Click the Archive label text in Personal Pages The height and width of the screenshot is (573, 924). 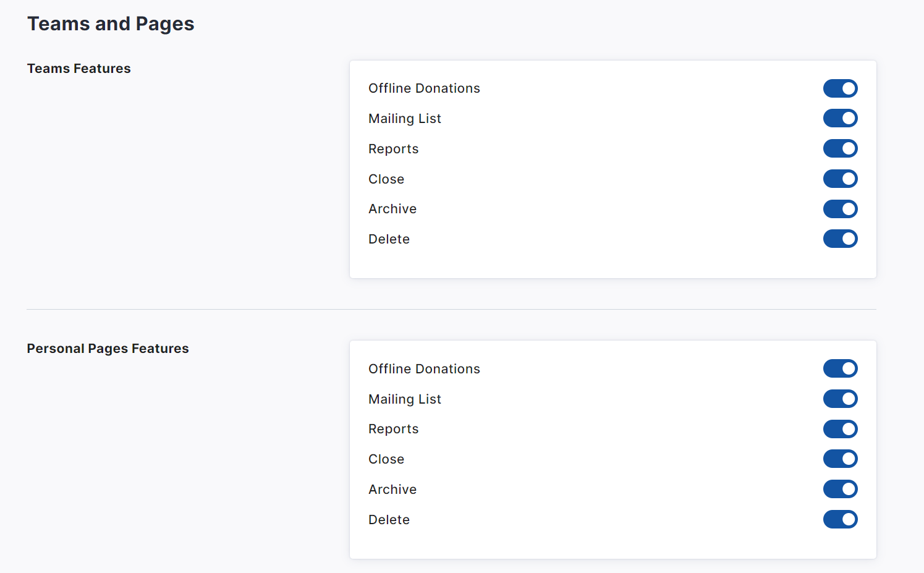tap(392, 490)
